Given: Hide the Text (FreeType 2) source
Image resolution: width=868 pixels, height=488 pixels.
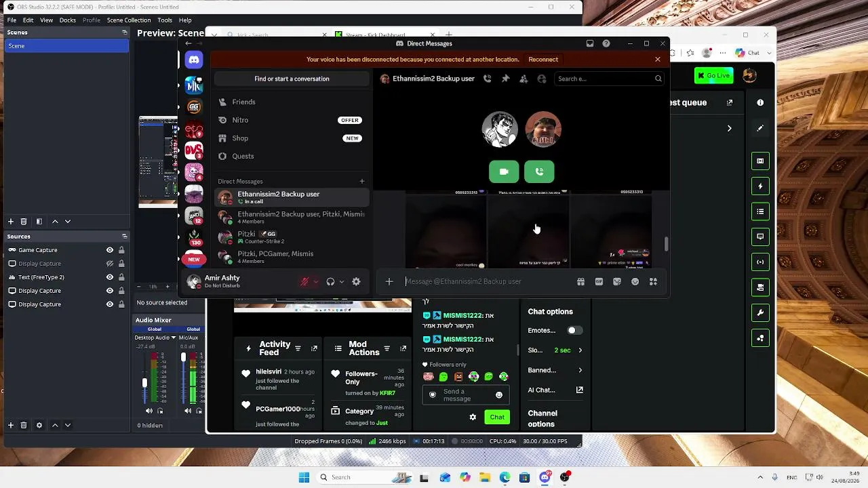Looking at the screenshot, I should click(x=110, y=277).
